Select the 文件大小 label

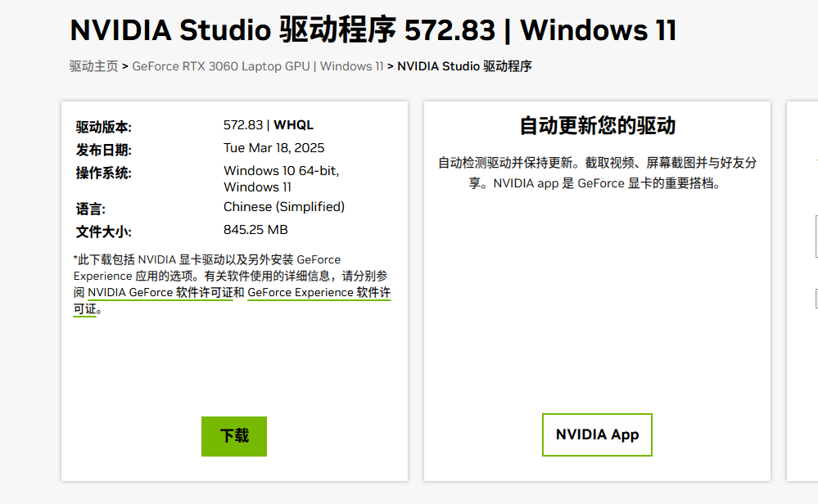(103, 232)
